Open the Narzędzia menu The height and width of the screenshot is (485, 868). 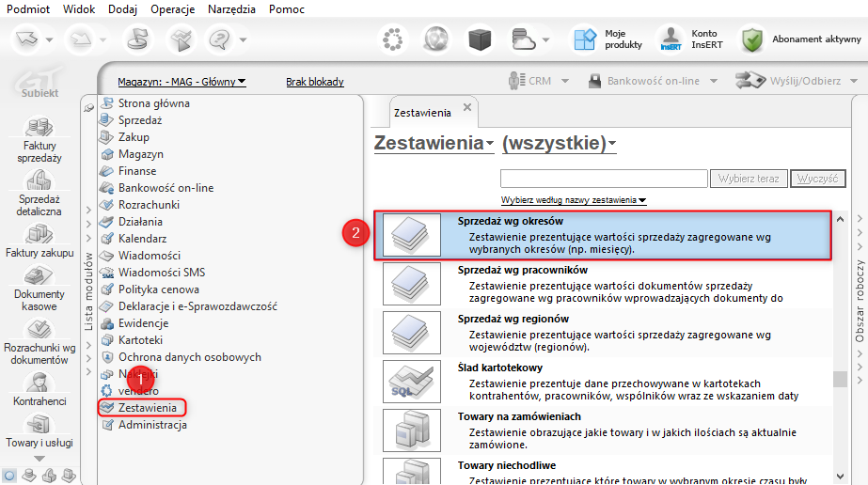coord(231,9)
